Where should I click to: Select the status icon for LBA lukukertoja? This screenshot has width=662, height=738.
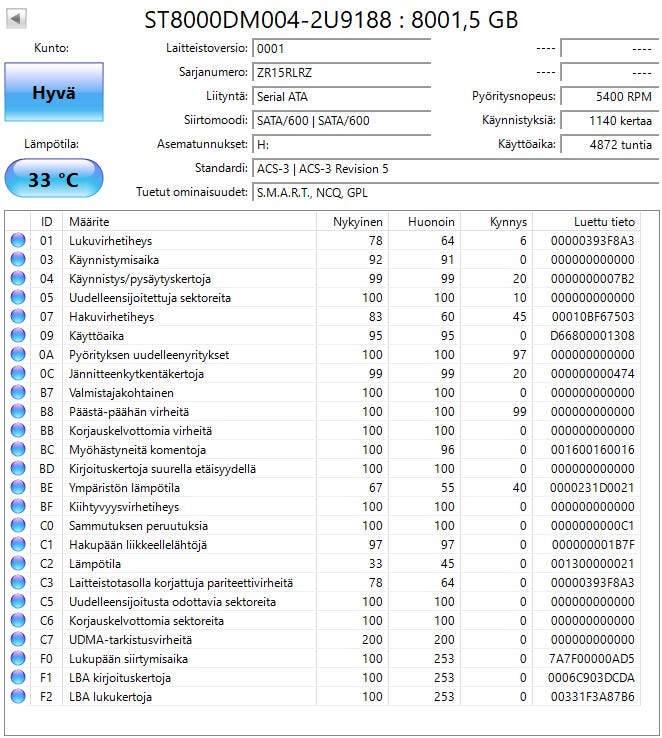pyautogui.click(x=18, y=696)
